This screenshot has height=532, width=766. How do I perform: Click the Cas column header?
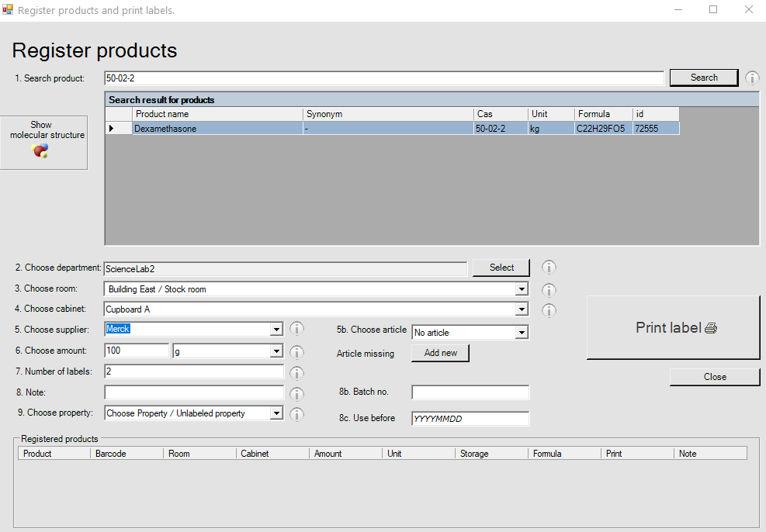coord(501,114)
